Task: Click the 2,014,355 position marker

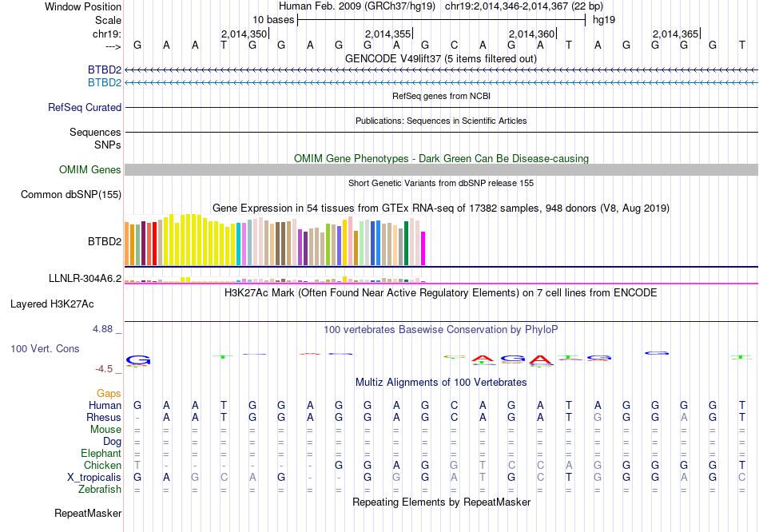Action: [387, 34]
